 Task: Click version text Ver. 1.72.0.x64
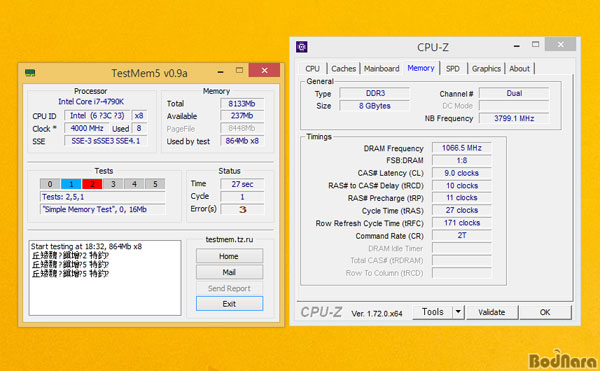(377, 314)
